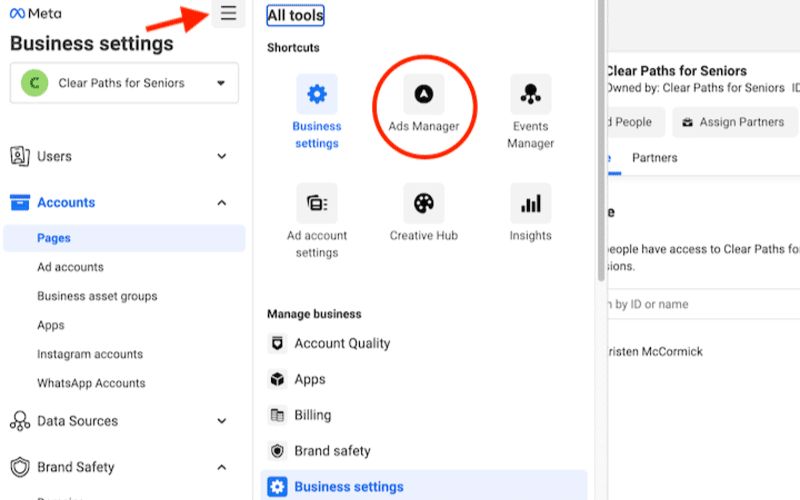Select Ad accounts in the sidebar
Viewport: 800px width, 500px height.
click(70, 267)
